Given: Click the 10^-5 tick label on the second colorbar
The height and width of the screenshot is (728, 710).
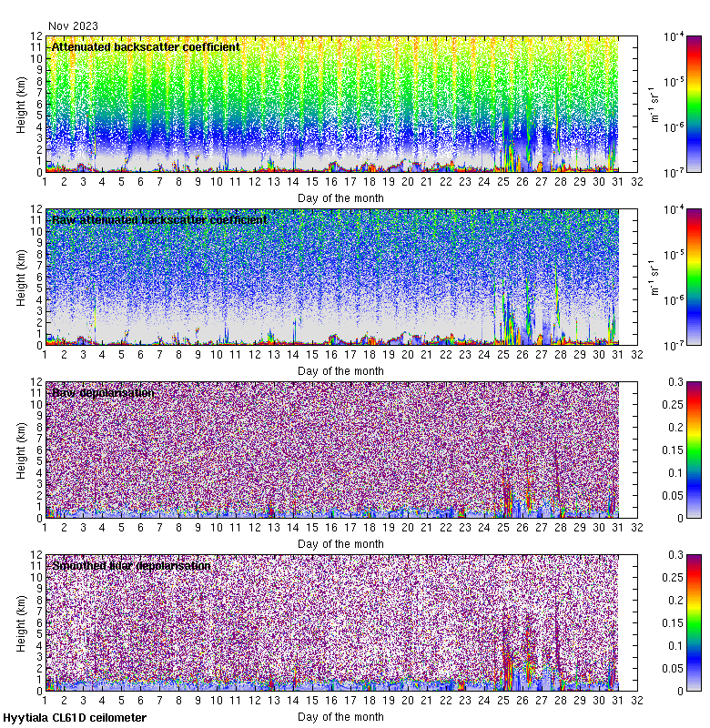Looking at the screenshot, I should pos(674,255).
